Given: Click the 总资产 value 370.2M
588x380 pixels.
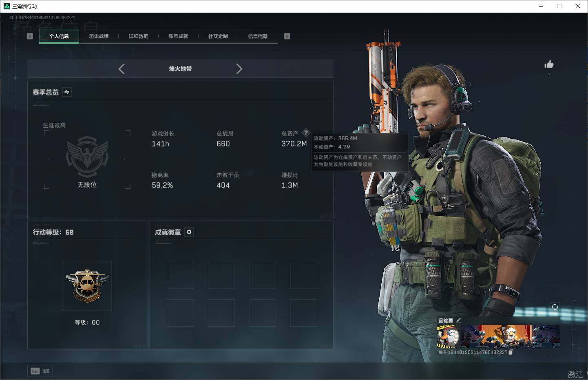Looking at the screenshot, I should 294,144.
